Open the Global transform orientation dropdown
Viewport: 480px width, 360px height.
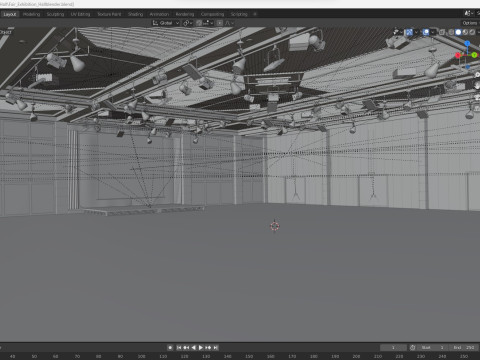(166, 23)
